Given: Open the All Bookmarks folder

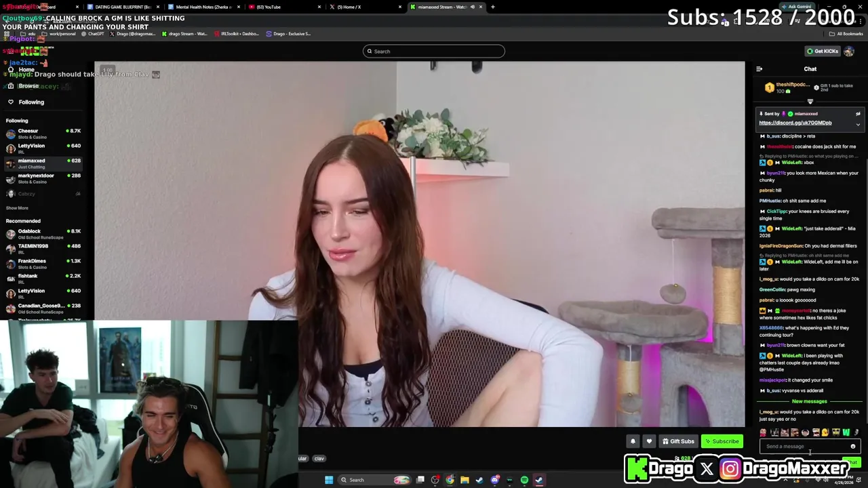Looking at the screenshot, I should pos(846,34).
